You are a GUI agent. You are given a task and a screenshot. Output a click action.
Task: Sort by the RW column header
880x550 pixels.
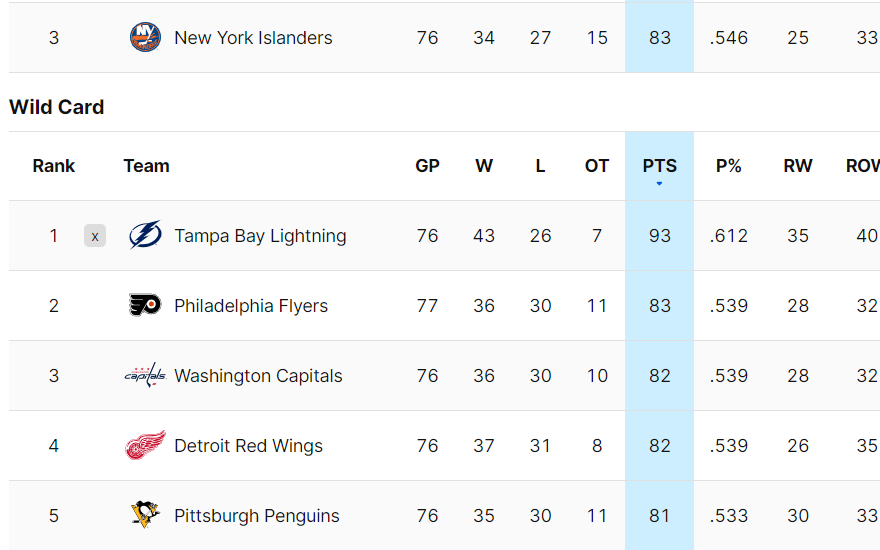pos(798,166)
